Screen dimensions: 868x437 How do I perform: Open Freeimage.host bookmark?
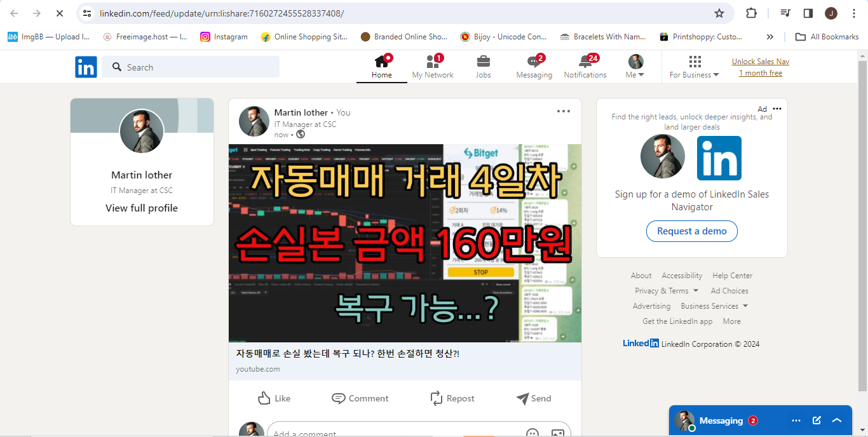(146, 37)
